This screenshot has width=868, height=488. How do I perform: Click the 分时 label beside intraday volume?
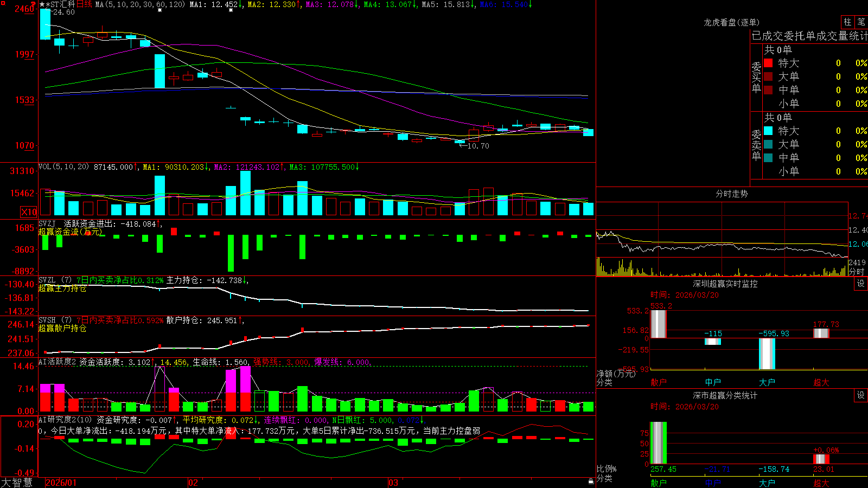[857, 272]
